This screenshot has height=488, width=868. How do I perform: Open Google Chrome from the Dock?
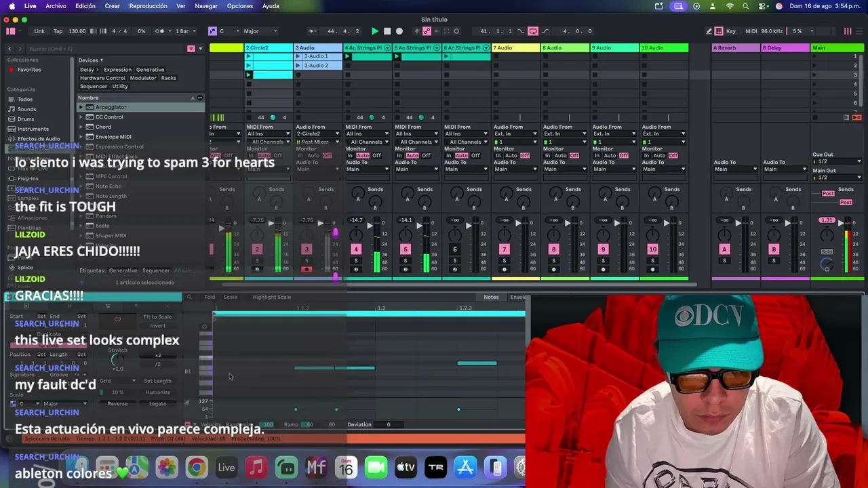click(197, 467)
